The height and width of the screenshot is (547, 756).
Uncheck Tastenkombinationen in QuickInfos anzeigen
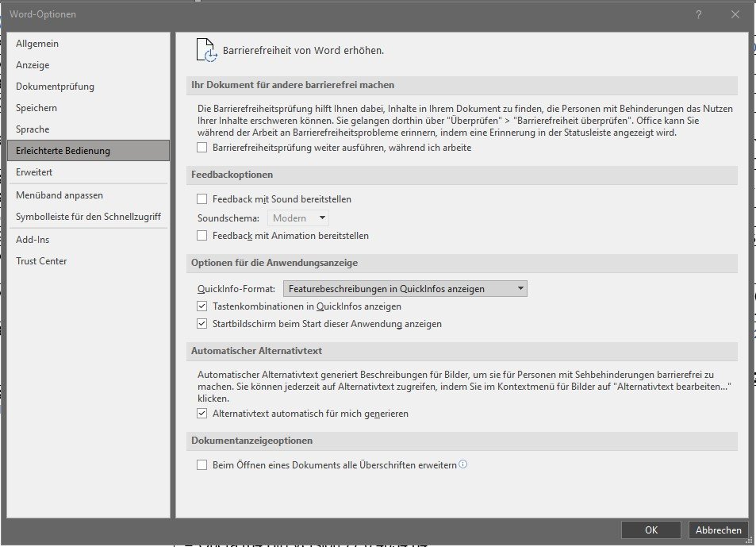(x=202, y=306)
